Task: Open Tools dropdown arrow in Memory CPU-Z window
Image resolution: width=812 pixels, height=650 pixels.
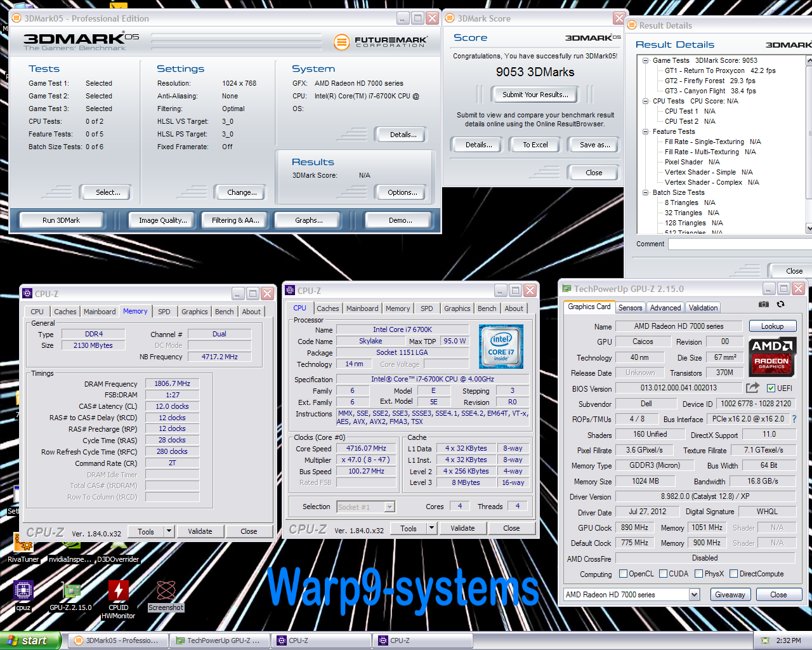Action: (169, 531)
